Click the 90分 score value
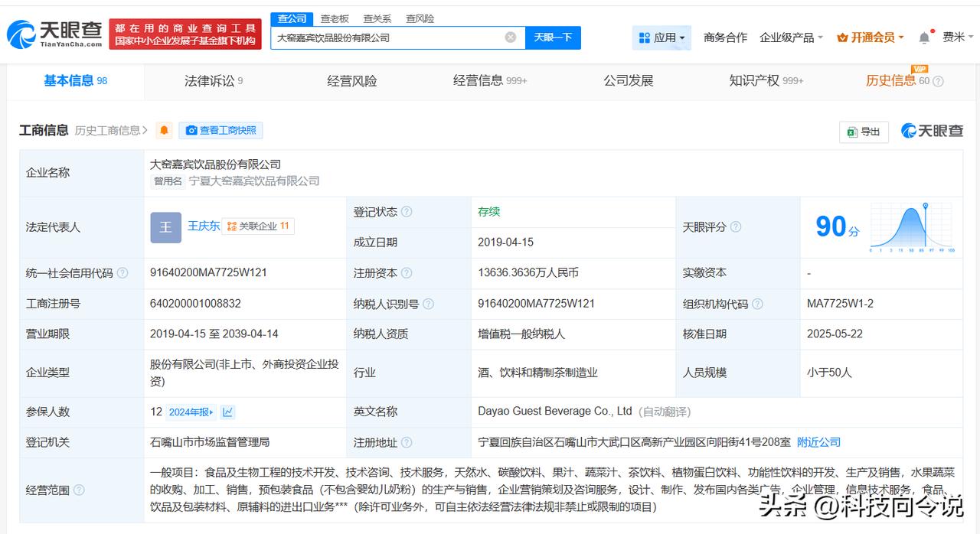Viewport: 980px width, 534px height. [x=837, y=226]
